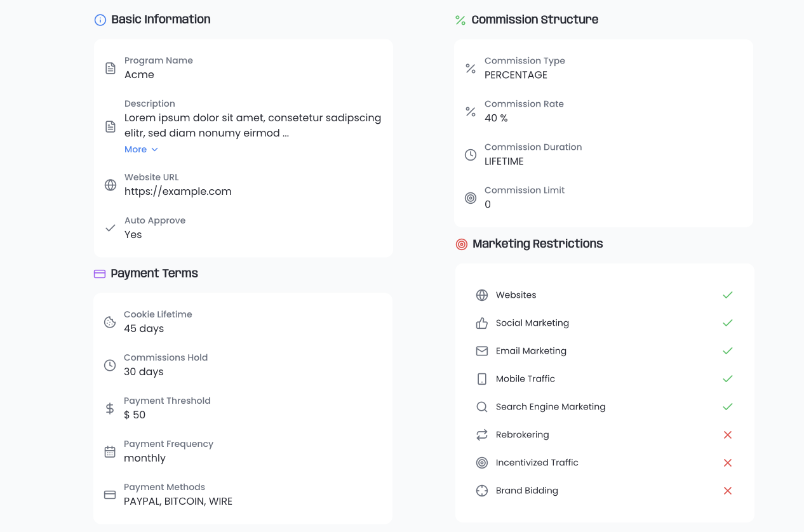This screenshot has width=804, height=532.
Task: Click the globe icon next to Website URL
Action: (x=111, y=185)
